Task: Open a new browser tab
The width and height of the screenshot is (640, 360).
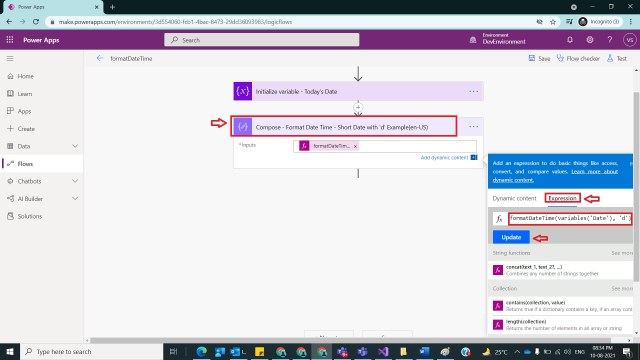Action: 112,7
